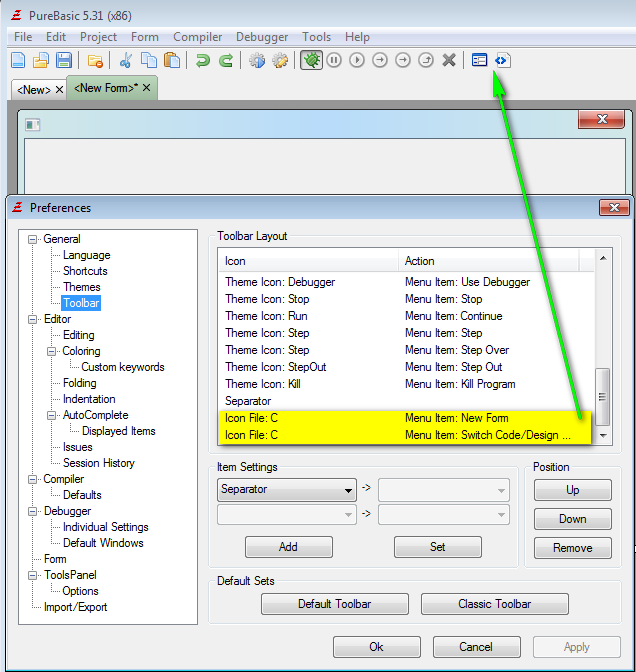Click the New Form toolbar icon
The width and height of the screenshot is (636, 672).
click(x=479, y=60)
